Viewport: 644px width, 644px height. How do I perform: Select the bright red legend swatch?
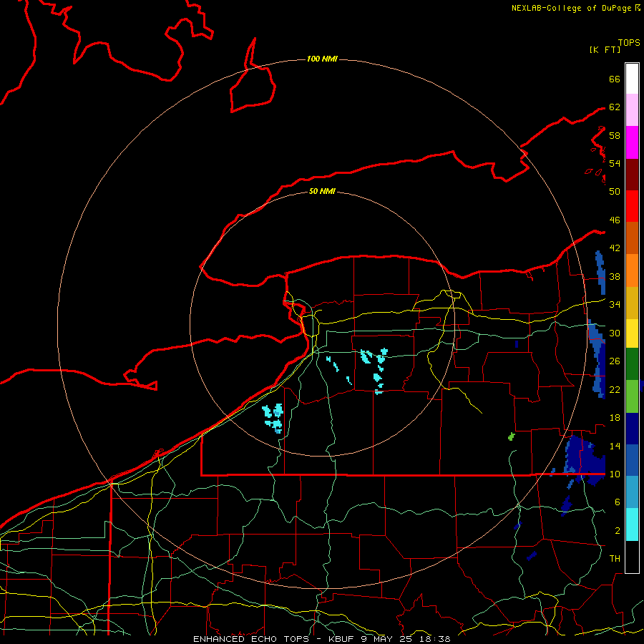click(x=632, y=206)
